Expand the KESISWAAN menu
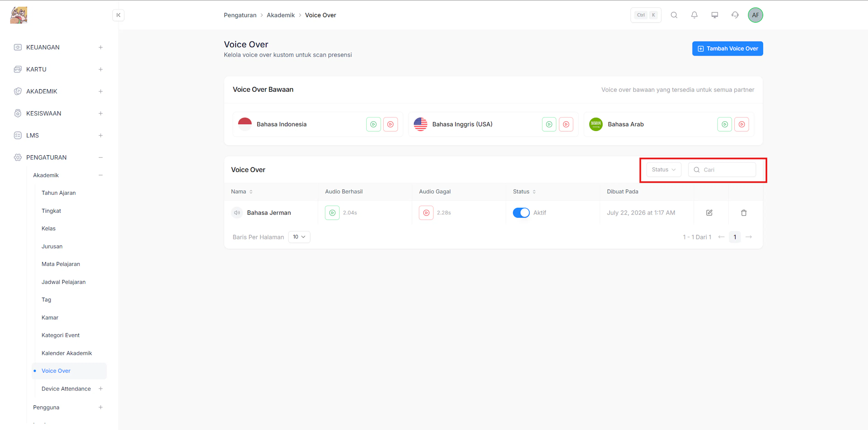868x430 pixels. [100, 113]
